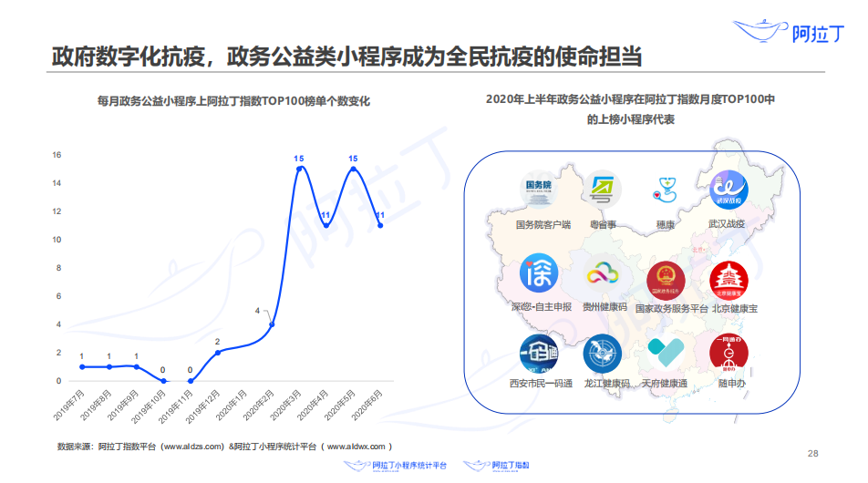The height and width of the screenshot is (483, 868).
Task: Click the 国家政务服务平台 emblem icon
Action: tap(666, 280)
